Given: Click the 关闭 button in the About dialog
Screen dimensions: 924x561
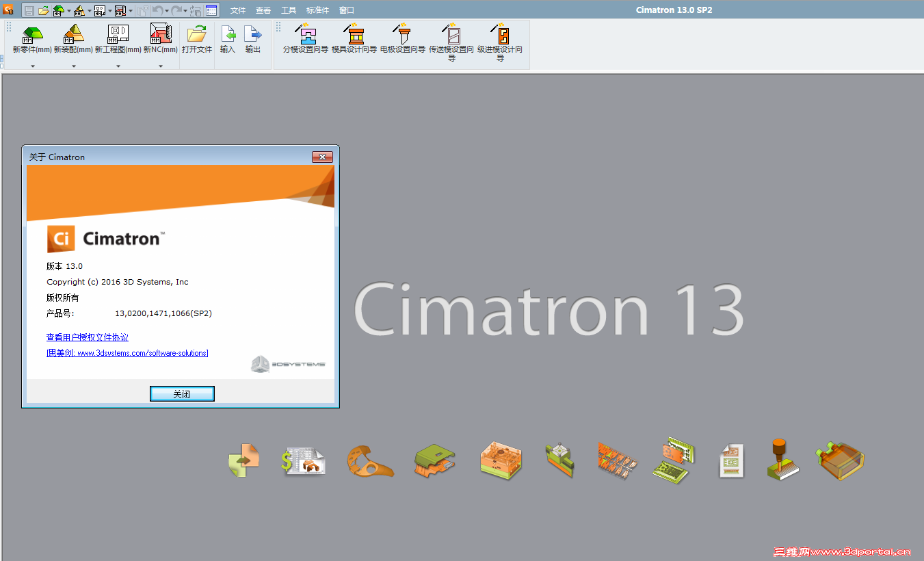Looking at the screenshot, I should 182,394.
